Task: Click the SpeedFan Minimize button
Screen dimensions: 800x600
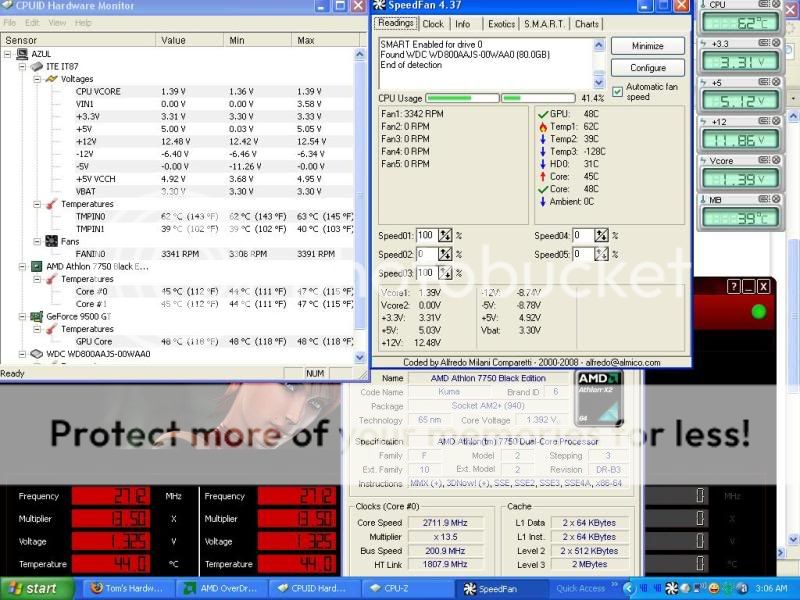Action: 648,46
